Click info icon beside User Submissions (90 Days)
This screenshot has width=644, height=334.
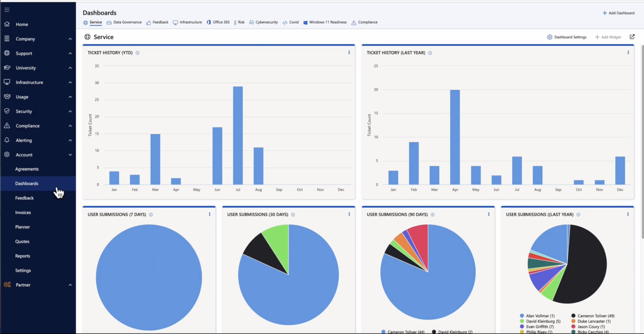432,215
